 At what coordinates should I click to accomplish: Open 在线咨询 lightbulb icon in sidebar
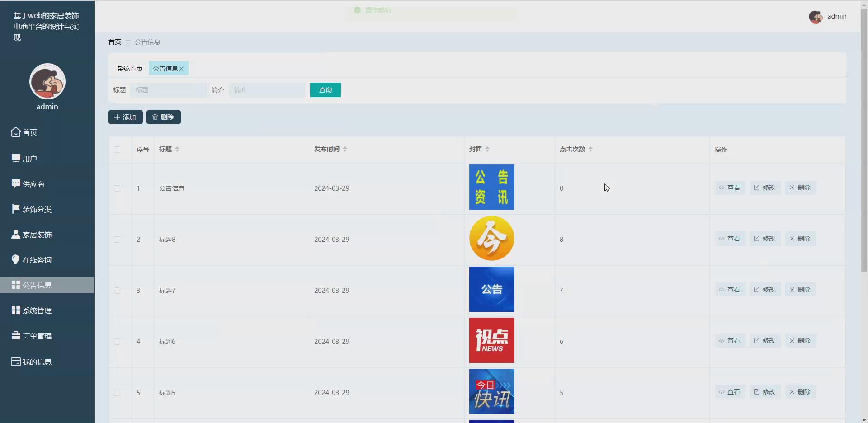click(16, 259)
